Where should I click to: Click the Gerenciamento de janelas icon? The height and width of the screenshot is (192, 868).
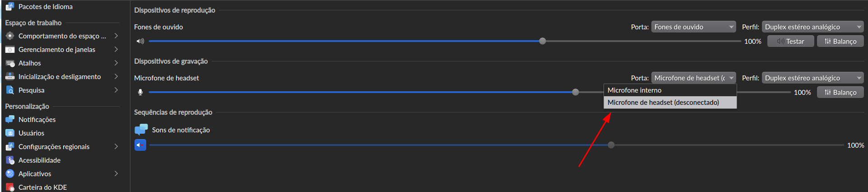tap(10, 50)
